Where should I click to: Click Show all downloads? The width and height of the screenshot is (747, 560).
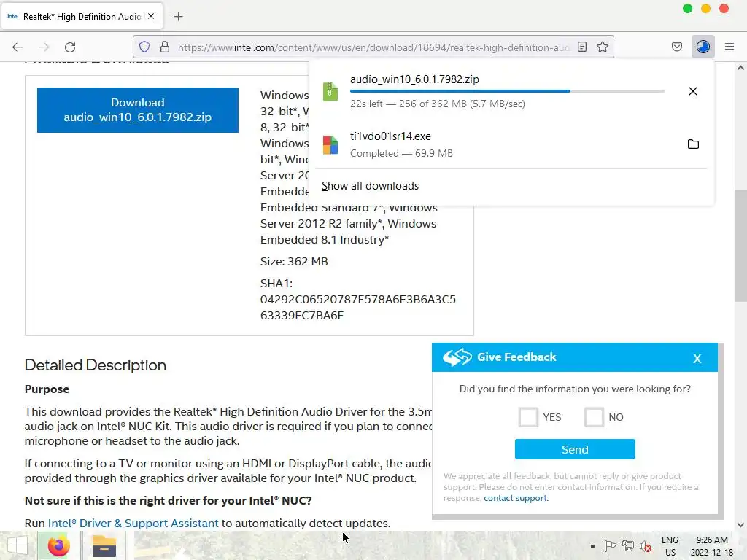[x=370, y=186]
